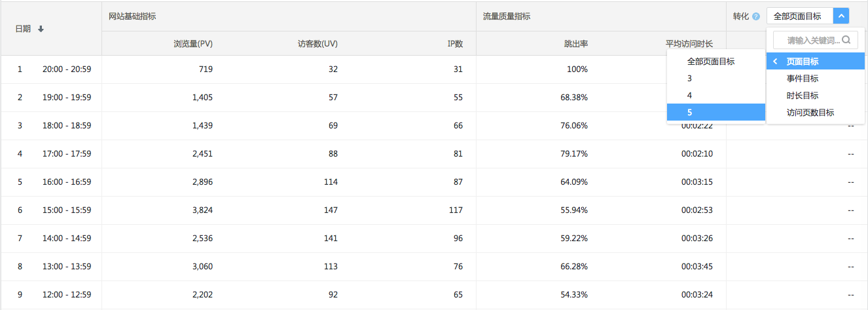
Task: Click the sort arrow beside 日期
Action: (41, 29)
